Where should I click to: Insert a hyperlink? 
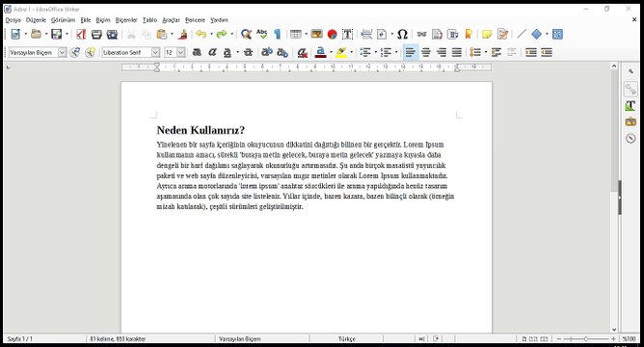(x=421, y=34)
